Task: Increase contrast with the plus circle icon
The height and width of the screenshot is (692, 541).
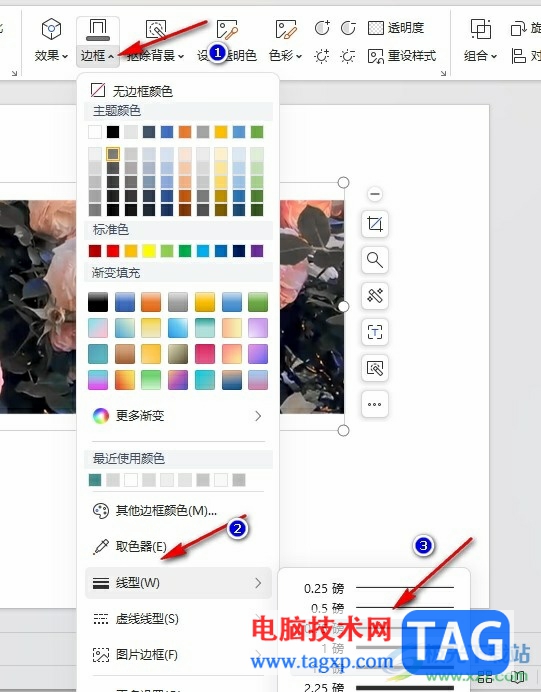Action: coord(322,28)
